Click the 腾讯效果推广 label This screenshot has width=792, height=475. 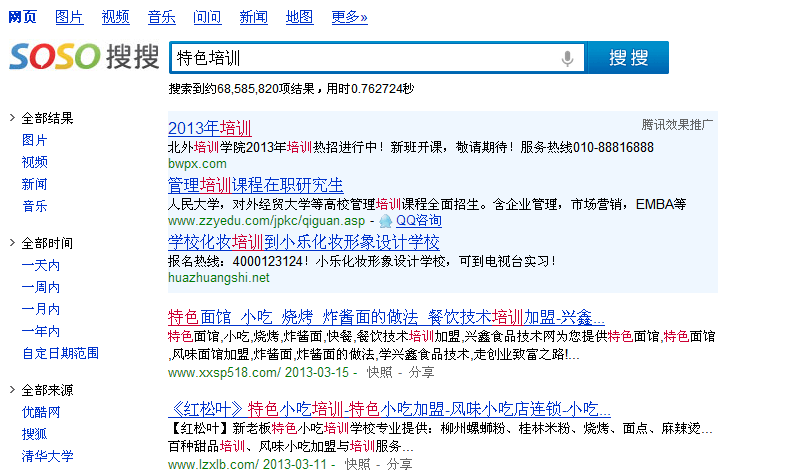677,124
